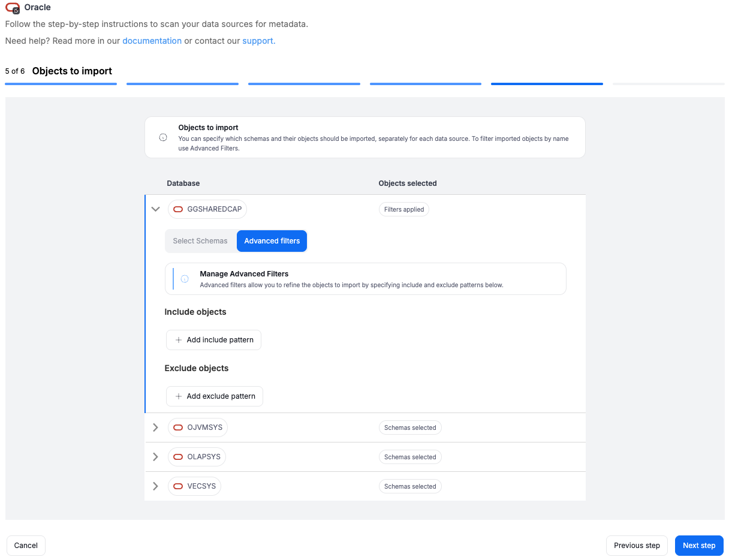Click the Include objects heading
729x560 pixels.
pyautogui.click(x=195, y=312)
